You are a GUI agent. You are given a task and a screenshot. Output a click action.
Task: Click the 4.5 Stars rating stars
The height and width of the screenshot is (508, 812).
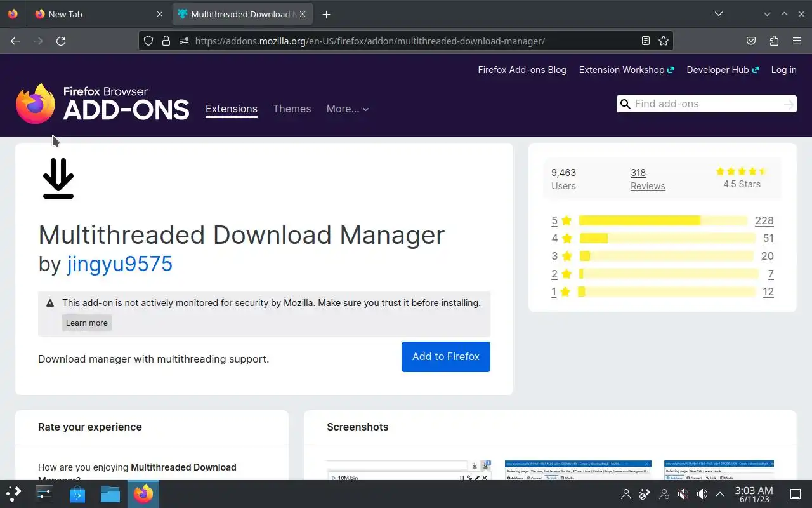tap(742, 171)
